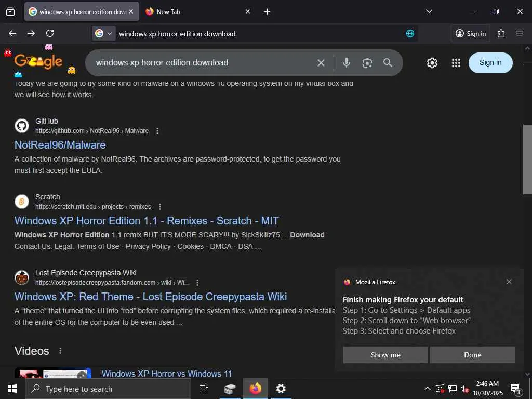This screenshot has width=532, height=399.
Task: Open more options for Creepypasta Wiki result
Action: (197, 283)
